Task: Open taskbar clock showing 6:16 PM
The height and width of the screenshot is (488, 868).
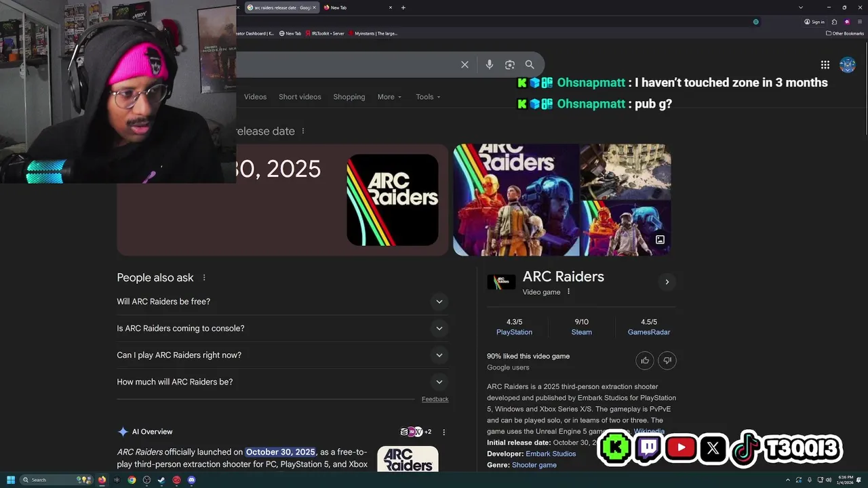Action: (x=846, y=480)
